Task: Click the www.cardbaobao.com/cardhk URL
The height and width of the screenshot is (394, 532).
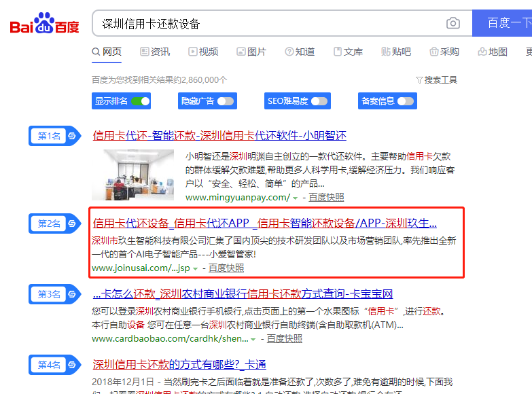Action: pos(170,339)
